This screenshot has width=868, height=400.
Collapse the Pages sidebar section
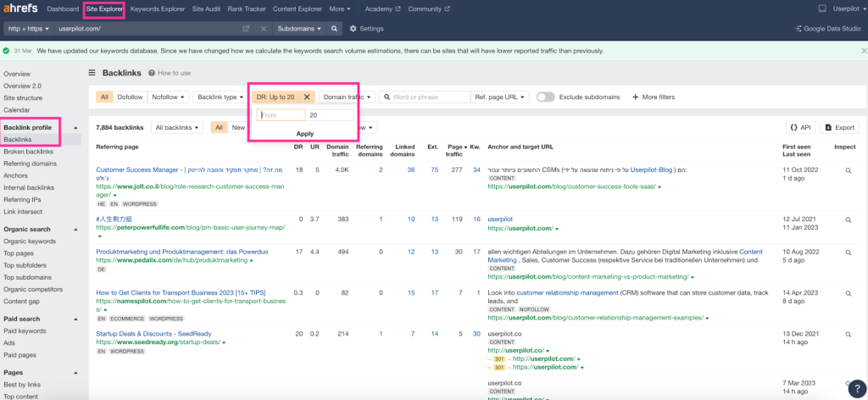(75, 372)
